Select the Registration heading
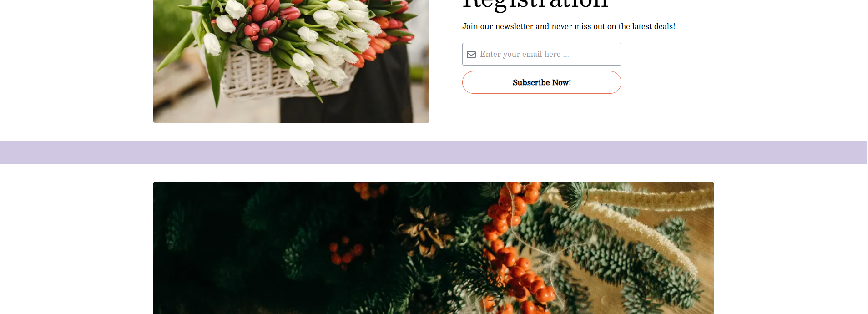The height and width of the screenshot is (314, 868). (x=535, y=5)
